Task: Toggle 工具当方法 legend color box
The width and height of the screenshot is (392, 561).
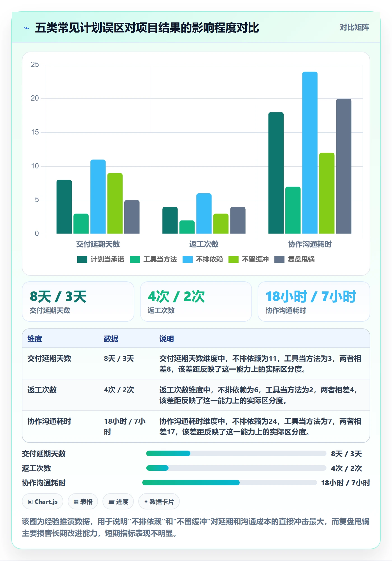Action: [135, 259]
